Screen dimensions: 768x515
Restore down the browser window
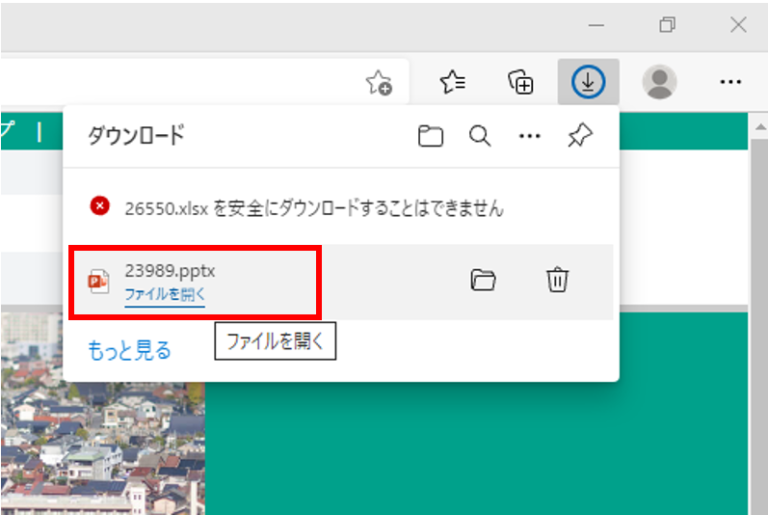[x=667, y=25]
